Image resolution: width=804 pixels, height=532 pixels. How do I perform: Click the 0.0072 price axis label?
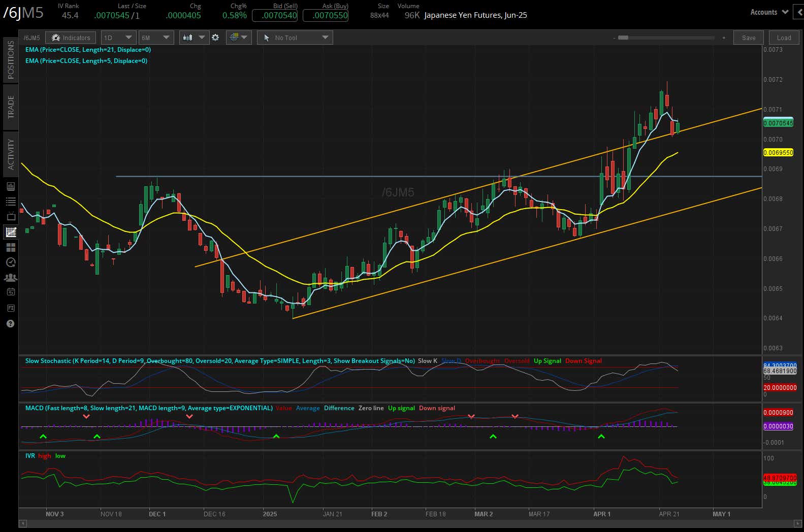773,80
